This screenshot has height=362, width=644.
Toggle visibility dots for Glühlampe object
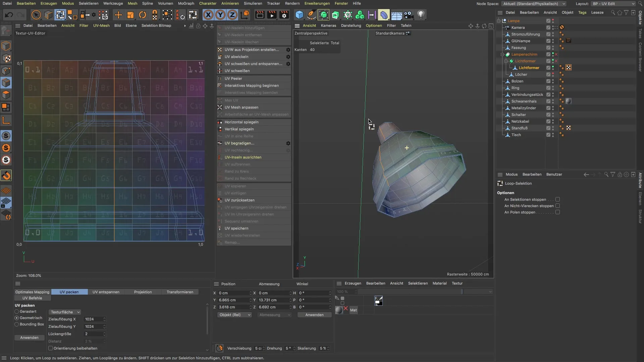(553, 41)
